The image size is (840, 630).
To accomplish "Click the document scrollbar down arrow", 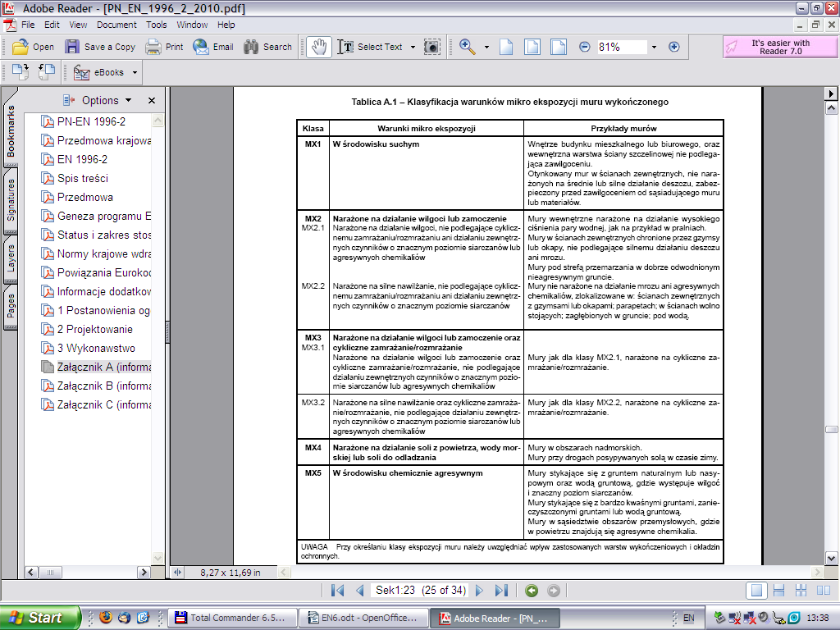I will tap(832, 558).
